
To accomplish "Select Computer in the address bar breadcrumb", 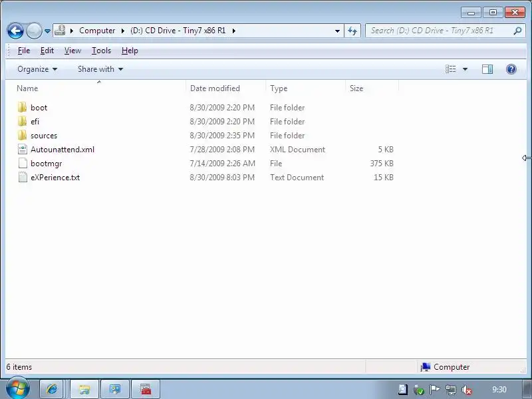I will tap(97, 31).
